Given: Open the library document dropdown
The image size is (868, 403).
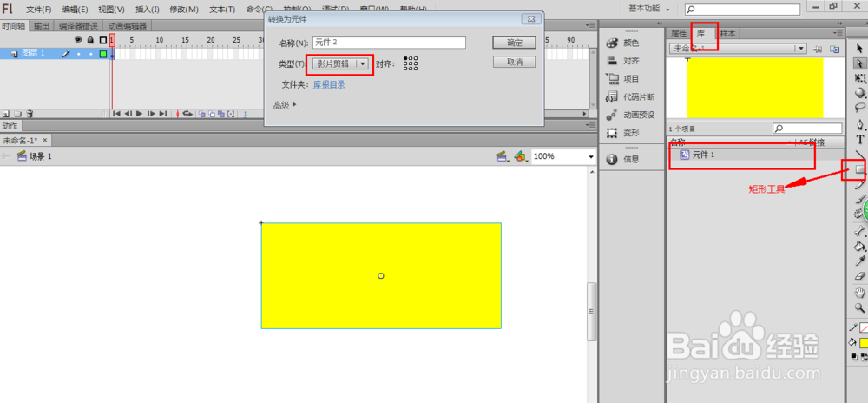Looking at the screenshot, I should coord(738,49).
